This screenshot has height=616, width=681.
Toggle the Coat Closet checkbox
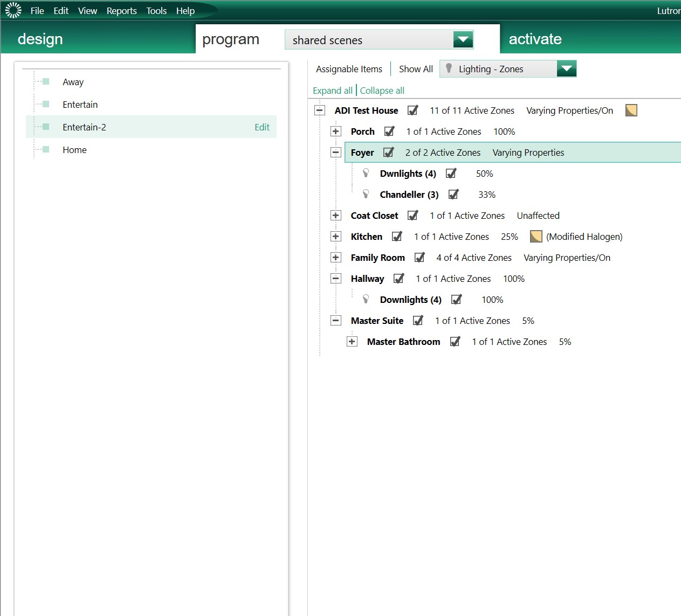pos(412,215)
